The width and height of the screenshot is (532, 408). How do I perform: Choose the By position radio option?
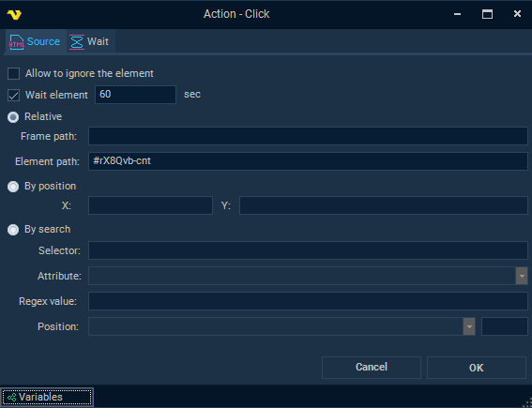tap(13, 187)
